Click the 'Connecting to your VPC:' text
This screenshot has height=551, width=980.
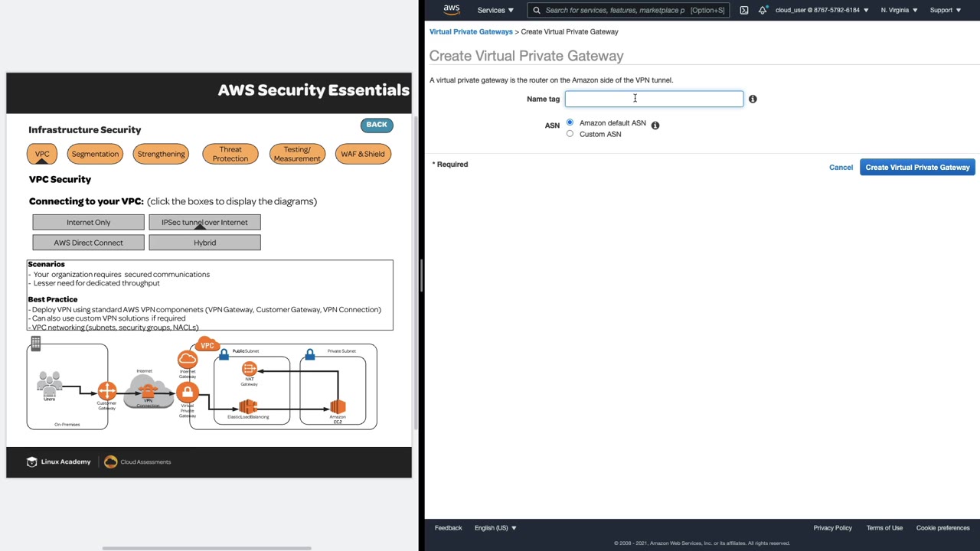tap(86, 201)
